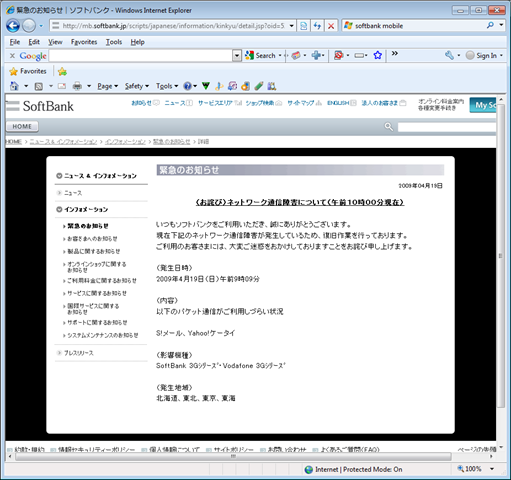
Task: Open the address bar history dropdown
Action: pos(292,26)
